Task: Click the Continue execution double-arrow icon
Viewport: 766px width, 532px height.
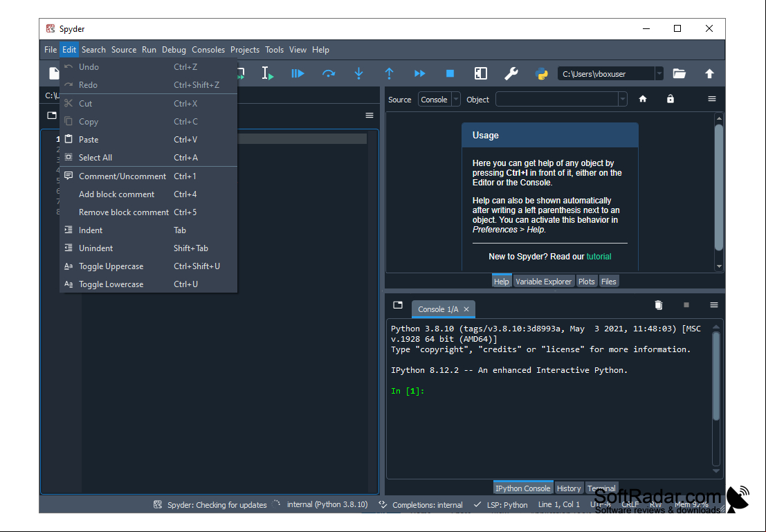Action: point(419,73)
